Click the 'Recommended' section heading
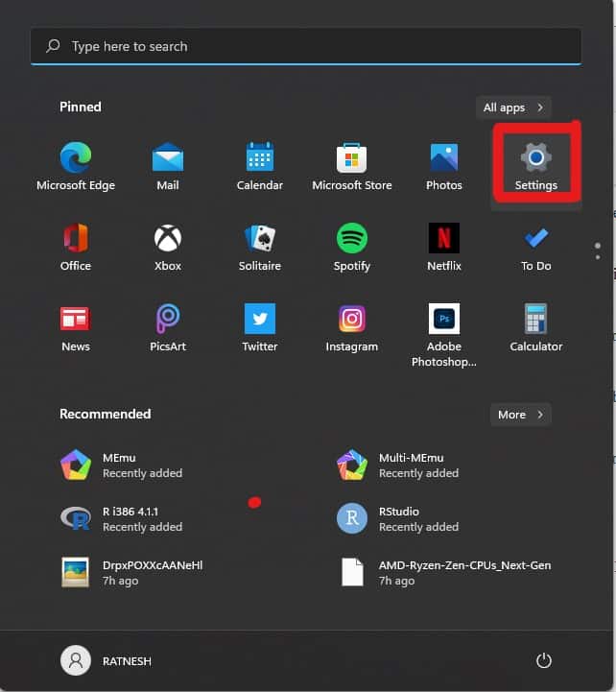The image size is (616, 692). (105, 414)
